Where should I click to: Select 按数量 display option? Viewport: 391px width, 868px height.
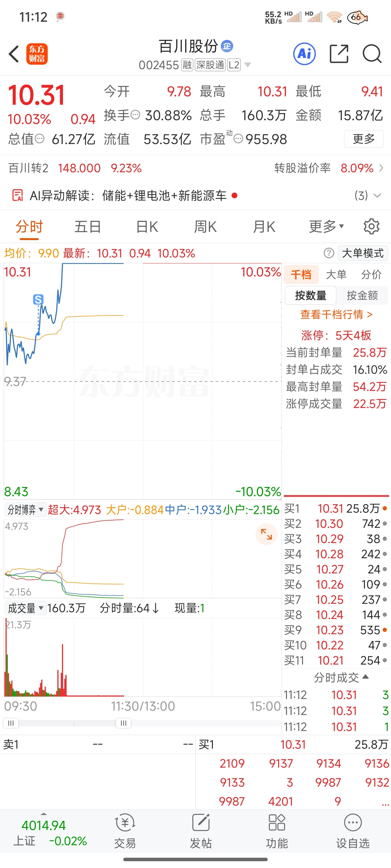310,295
